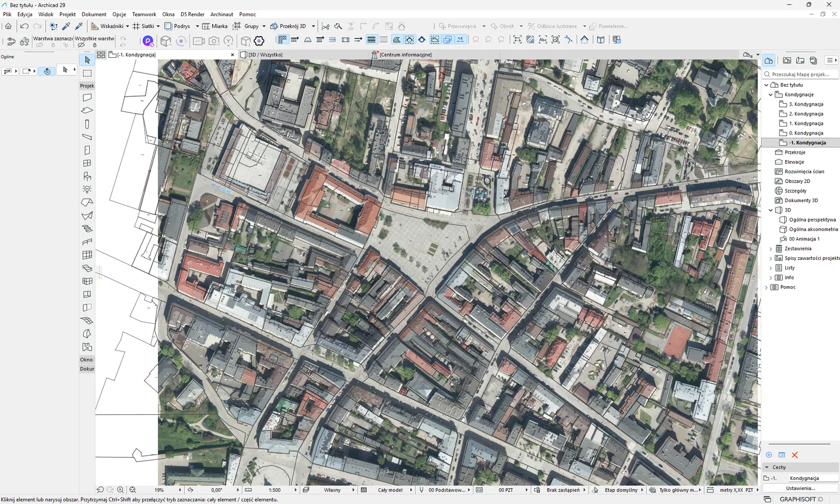Screen dimensions: 840x504
Task: Add a new item with the blue plus icon
Action: point(769,455)
